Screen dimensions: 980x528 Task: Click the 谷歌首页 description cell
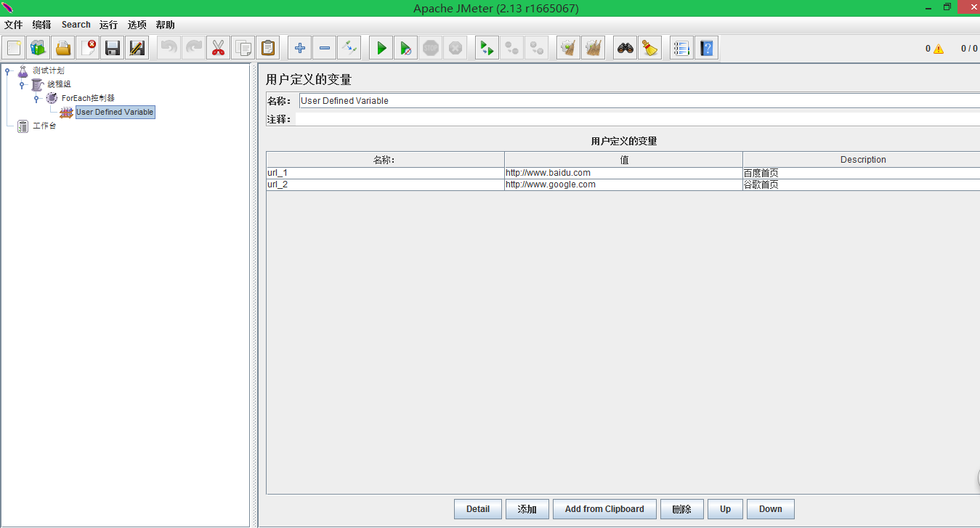[862, 184]
